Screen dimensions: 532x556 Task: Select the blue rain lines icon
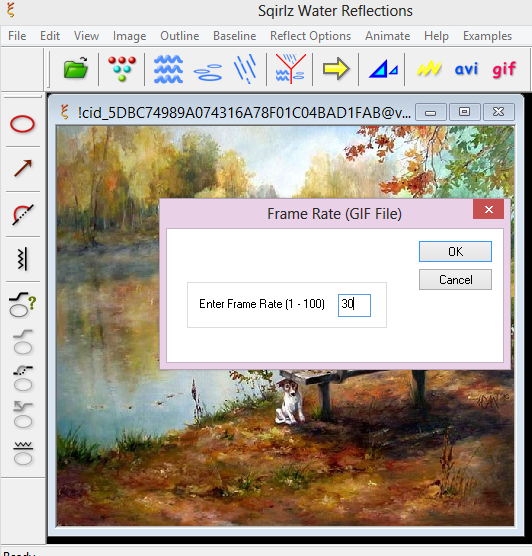(x=245, y=69)
